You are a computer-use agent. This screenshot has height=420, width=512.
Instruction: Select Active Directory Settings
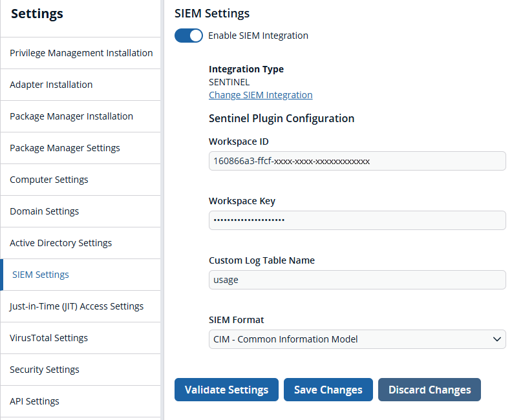(81, 243)
